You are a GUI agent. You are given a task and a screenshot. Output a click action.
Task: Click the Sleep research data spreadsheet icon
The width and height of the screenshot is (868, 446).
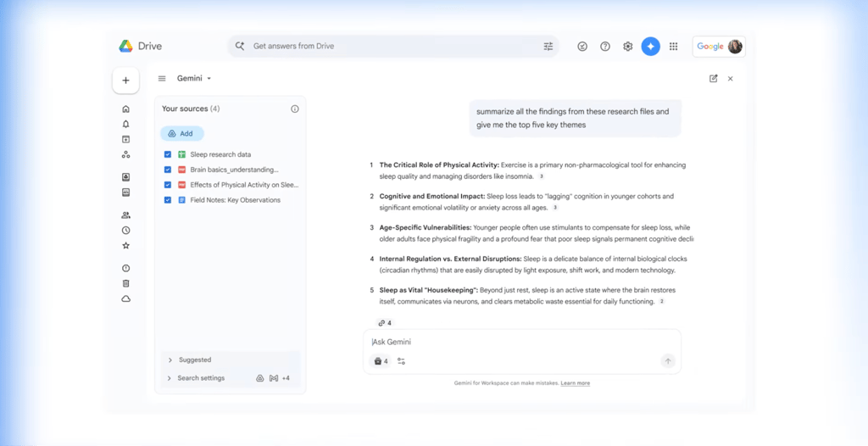181,154
